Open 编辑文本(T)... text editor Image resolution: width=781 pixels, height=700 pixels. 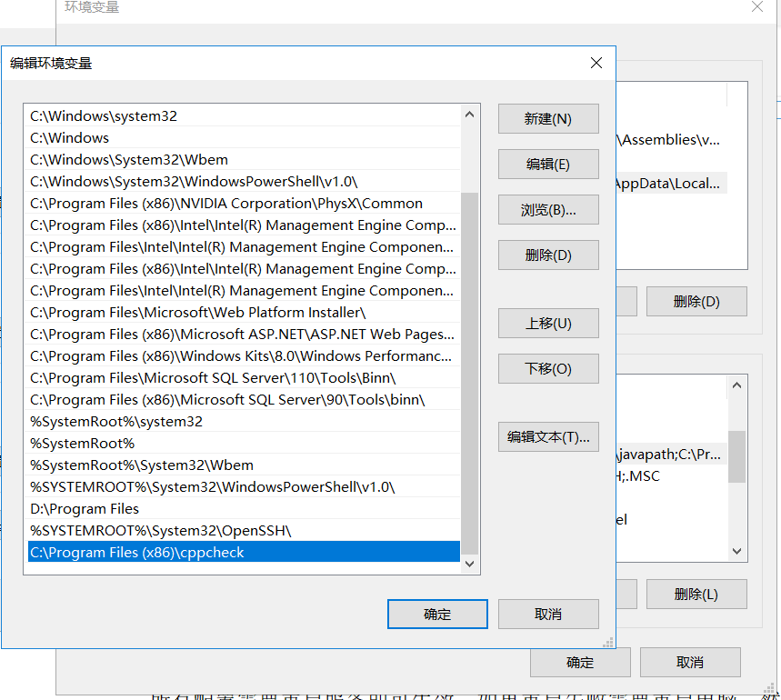coord(548,437)
